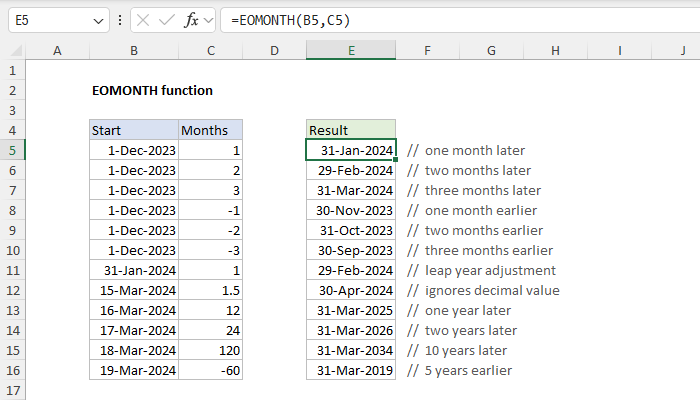Click start date cell 18-Mar-2024
The image size is (700, 400).
(134, 350)
